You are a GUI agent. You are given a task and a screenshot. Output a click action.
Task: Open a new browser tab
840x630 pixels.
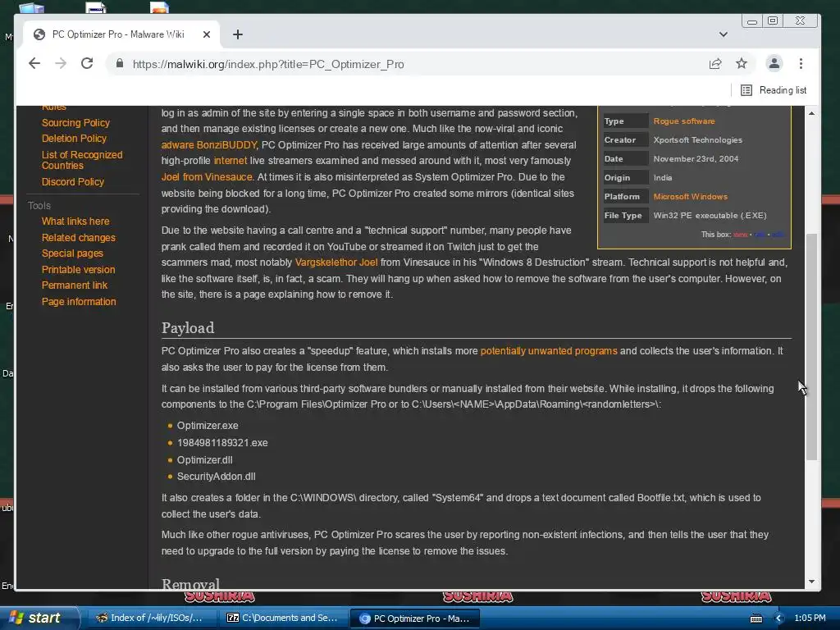[x=238, y=34]
